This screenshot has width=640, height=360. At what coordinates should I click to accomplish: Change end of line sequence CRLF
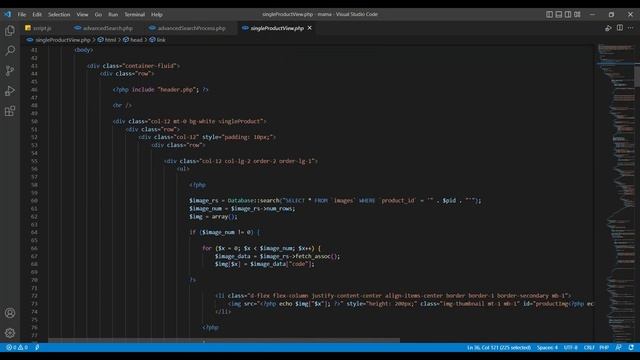(x=589, y=347)
